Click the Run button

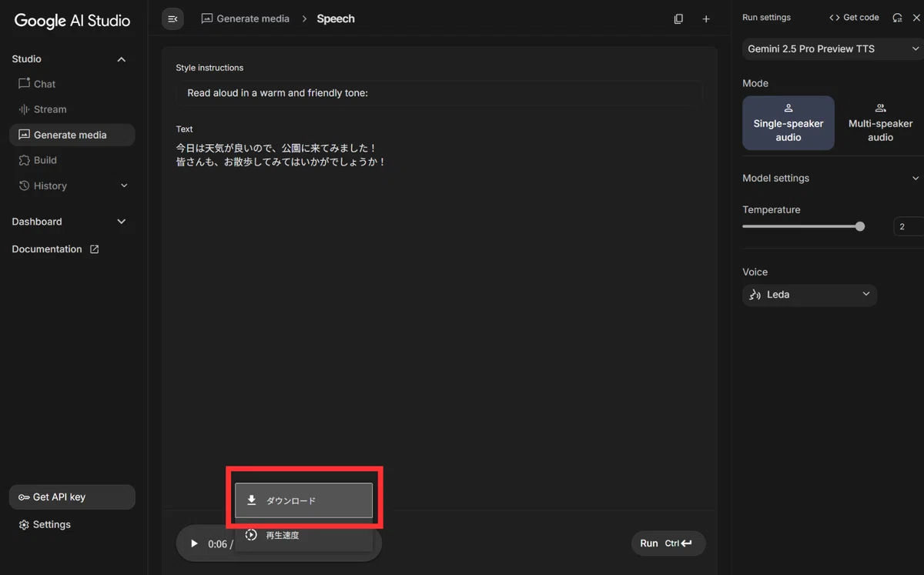(x=668, y=543)
